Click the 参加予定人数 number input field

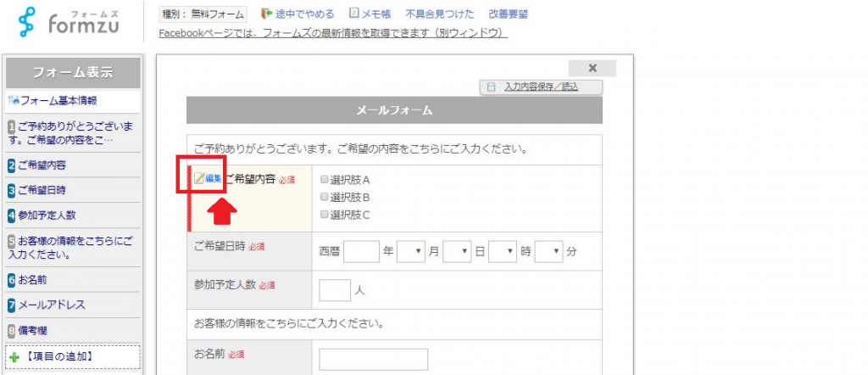click(334, 290)
